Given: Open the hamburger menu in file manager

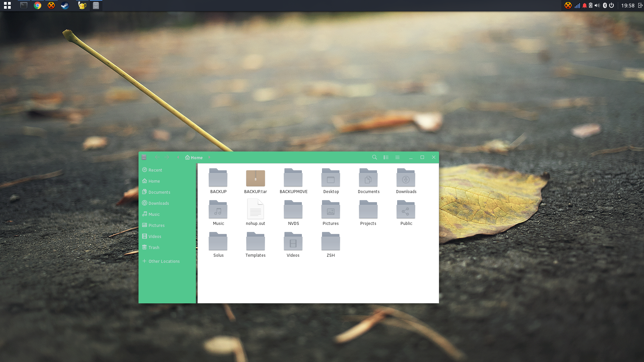Looking at the screenshot, I should tap(397, 157).
